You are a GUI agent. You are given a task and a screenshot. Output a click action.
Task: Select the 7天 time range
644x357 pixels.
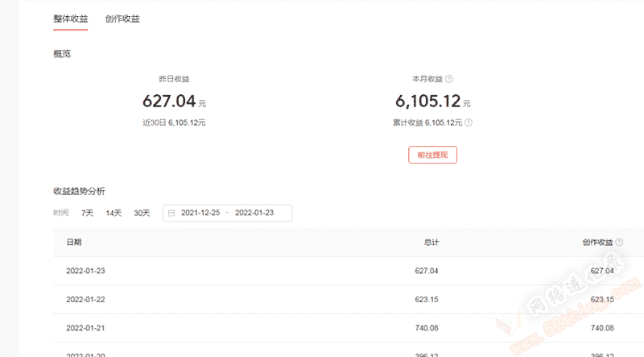point(87,213)
